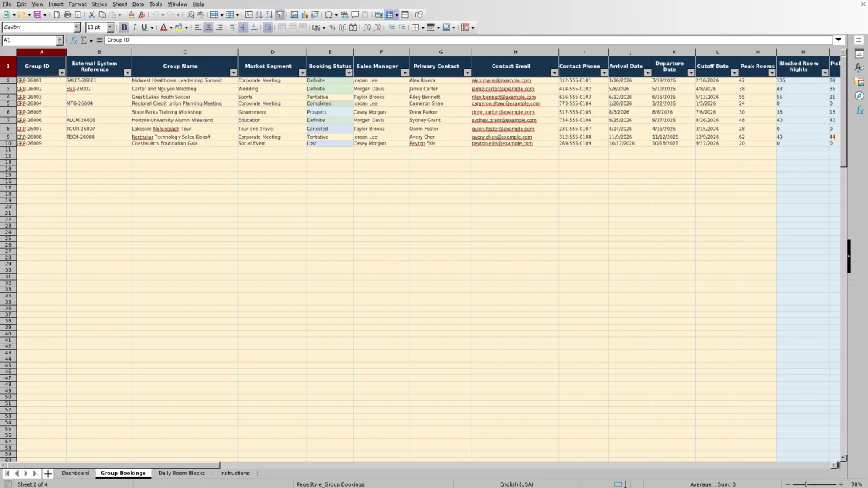Image resolution: width=868 pixels, height=488 pixels.
Task: Click the column D header
Action: coord(272,52)
